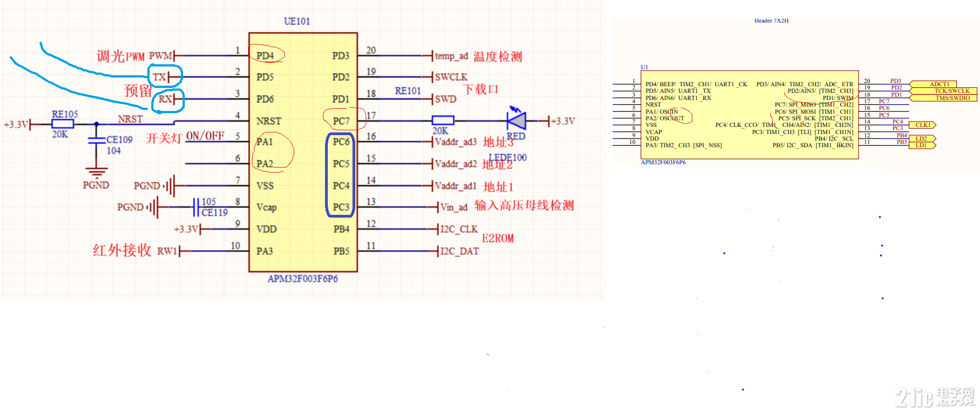Click the SWD net label on pin 18
980x411 pixels.
(445, 99)
